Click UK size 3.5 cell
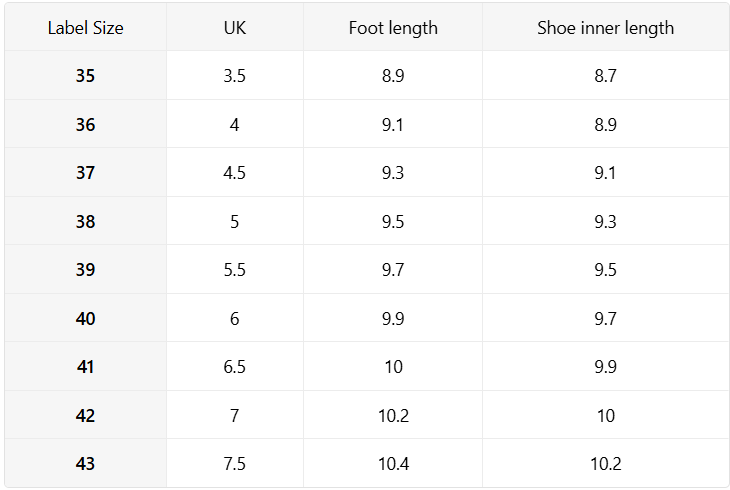 coord(235,75)
